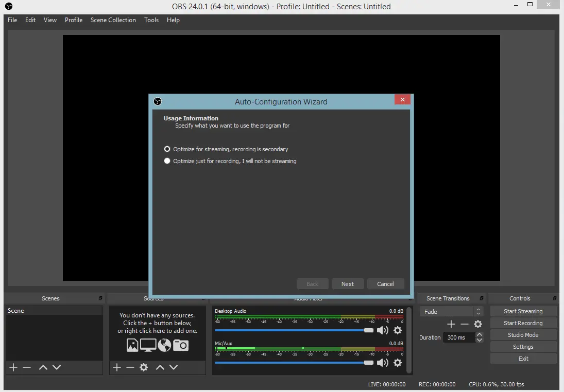Remove the selected scene using minus icon
This screenshot has width=564, height=392.
point(27,367)
